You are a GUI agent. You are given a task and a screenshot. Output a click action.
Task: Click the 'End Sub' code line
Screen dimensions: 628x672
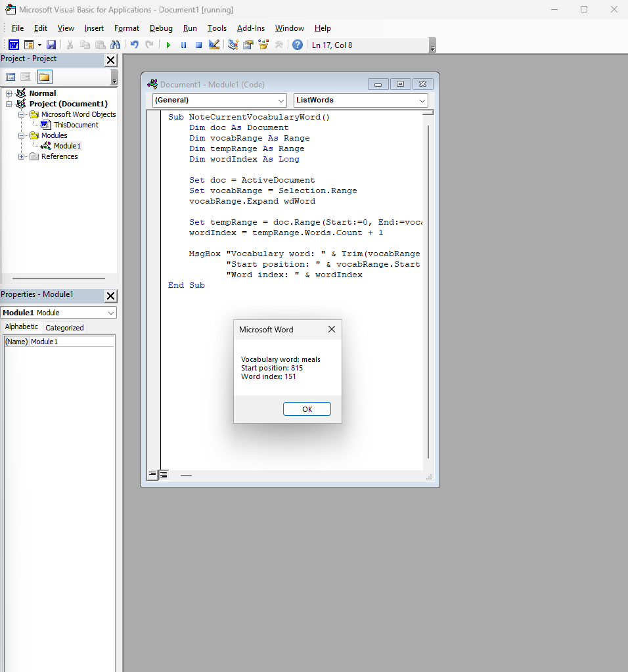click(x=187, y=286)
